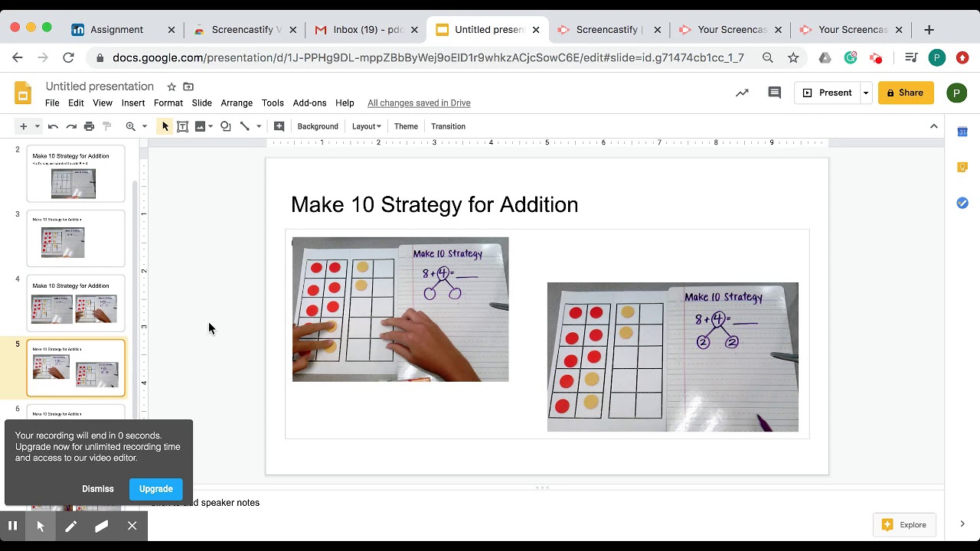Click the Add comment toolbar icon

(279, 126)
